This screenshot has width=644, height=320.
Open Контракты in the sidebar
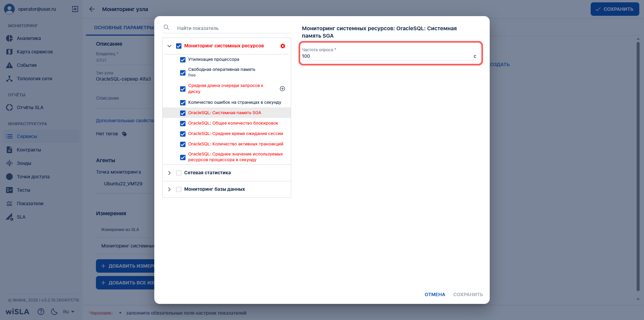click(x=29, y=150)
